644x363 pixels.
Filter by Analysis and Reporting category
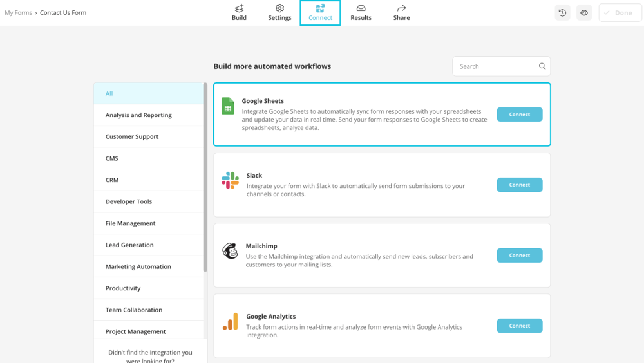point(138,115)
